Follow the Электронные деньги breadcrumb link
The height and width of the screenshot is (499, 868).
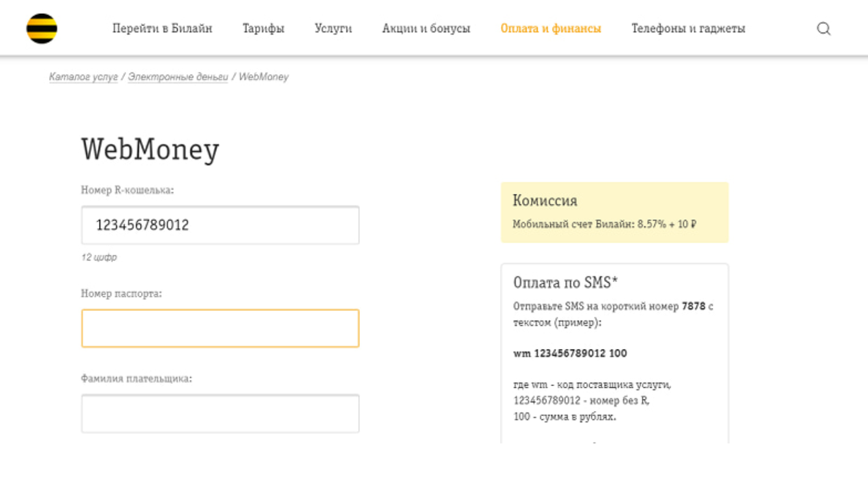pos(178,77)
